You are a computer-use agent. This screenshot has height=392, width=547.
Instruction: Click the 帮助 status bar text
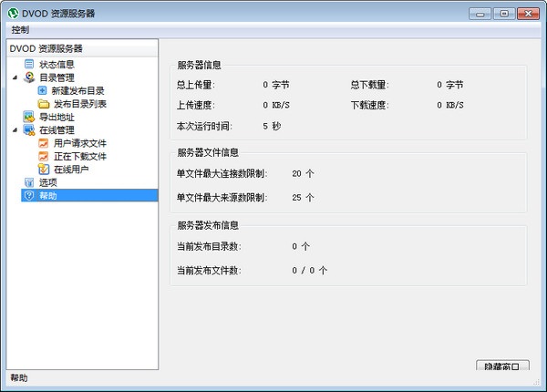(19, 377)
